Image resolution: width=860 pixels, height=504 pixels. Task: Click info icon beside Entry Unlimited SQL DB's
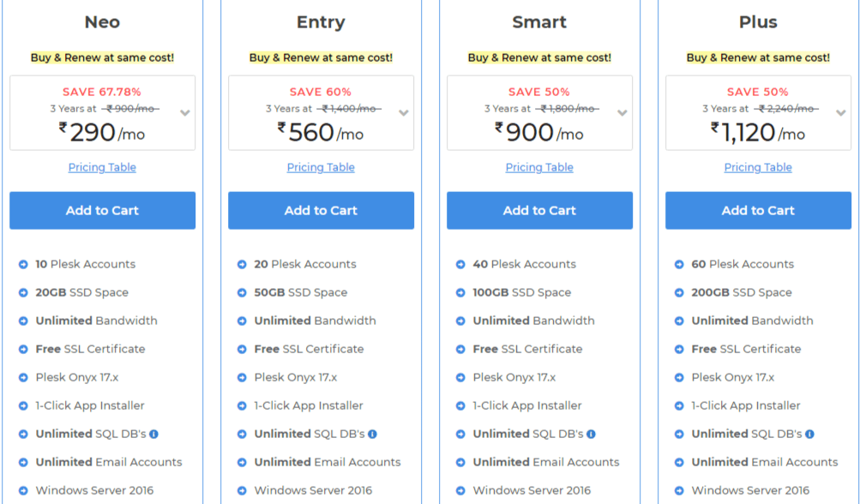pos(372,434)
